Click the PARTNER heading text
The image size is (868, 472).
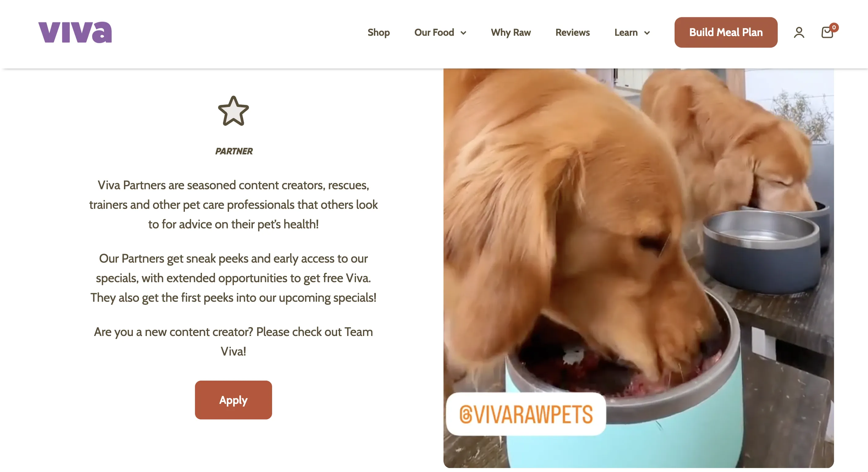tap(234, 151)
